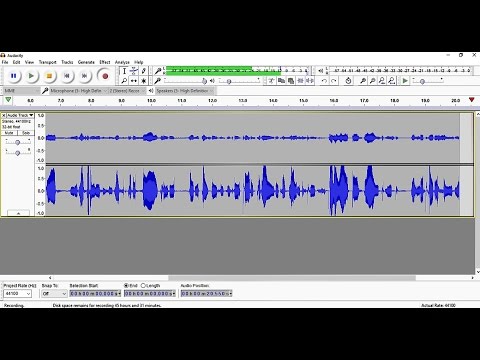
Task: Select the Envelope tool
Action: coord(134,71)
